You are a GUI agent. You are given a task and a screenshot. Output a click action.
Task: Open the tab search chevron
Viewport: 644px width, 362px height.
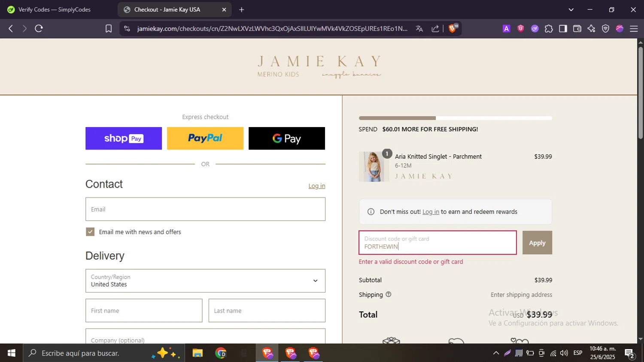[571, 9]
